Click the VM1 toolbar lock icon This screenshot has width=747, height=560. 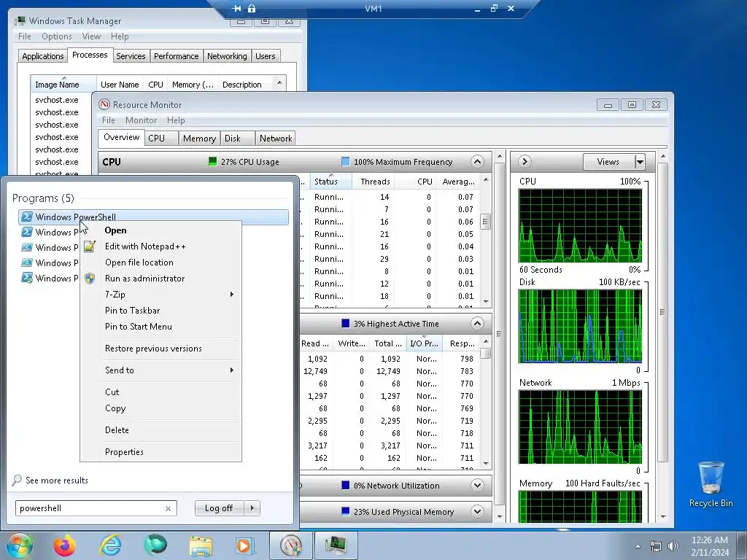(252, 8)
